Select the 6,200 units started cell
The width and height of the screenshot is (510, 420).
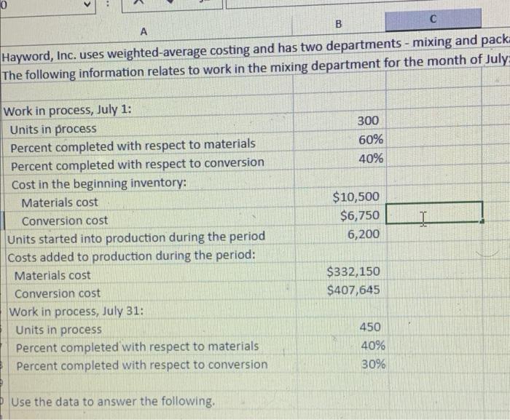click(x=364, y=234)
